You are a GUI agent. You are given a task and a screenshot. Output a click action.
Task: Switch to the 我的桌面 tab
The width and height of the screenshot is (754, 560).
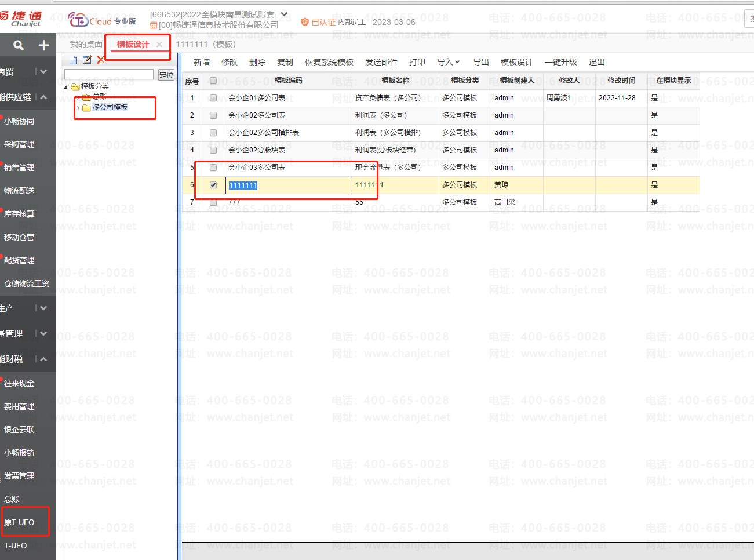(x=86, y=44)
